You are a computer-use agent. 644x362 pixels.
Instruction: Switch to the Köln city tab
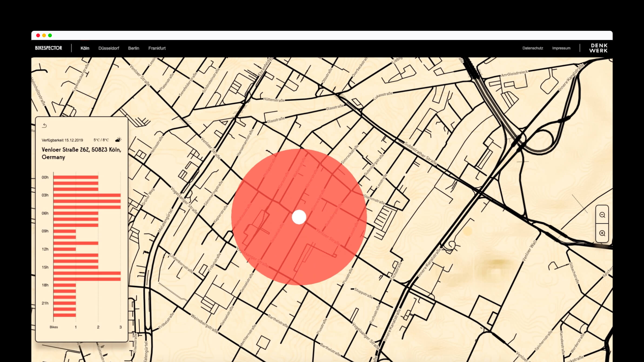[x=85, y=48]
